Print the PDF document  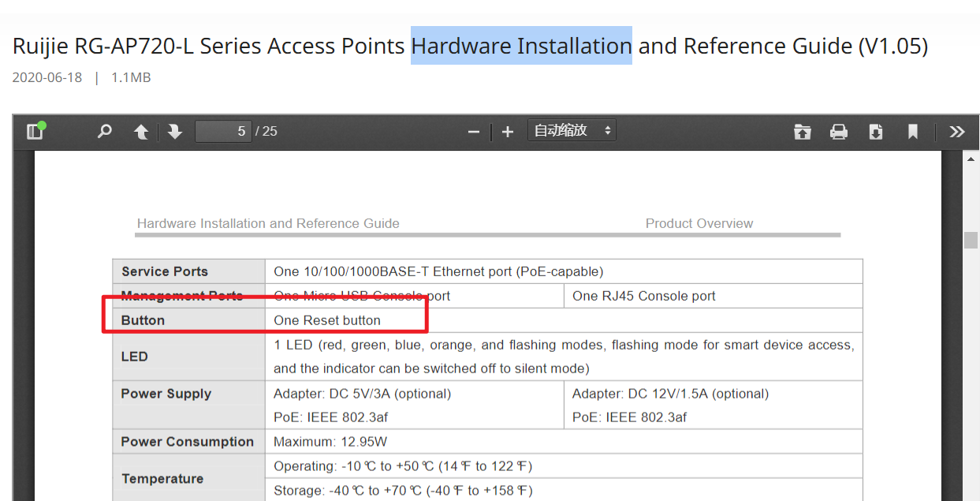(x=839, y=131)
